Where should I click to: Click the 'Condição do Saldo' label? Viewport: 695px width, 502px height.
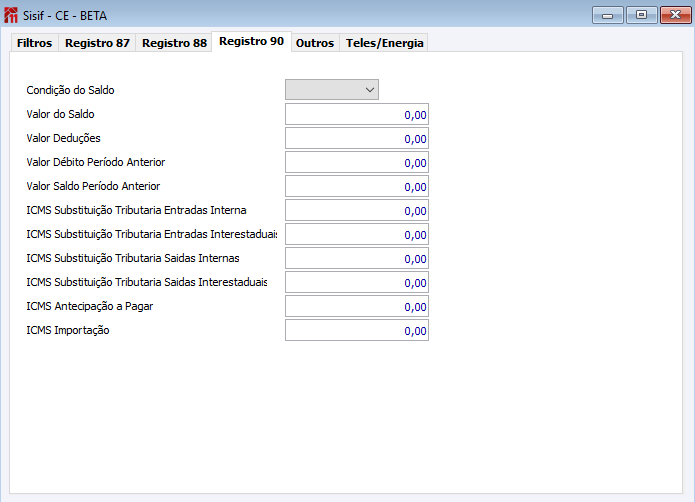70,90
